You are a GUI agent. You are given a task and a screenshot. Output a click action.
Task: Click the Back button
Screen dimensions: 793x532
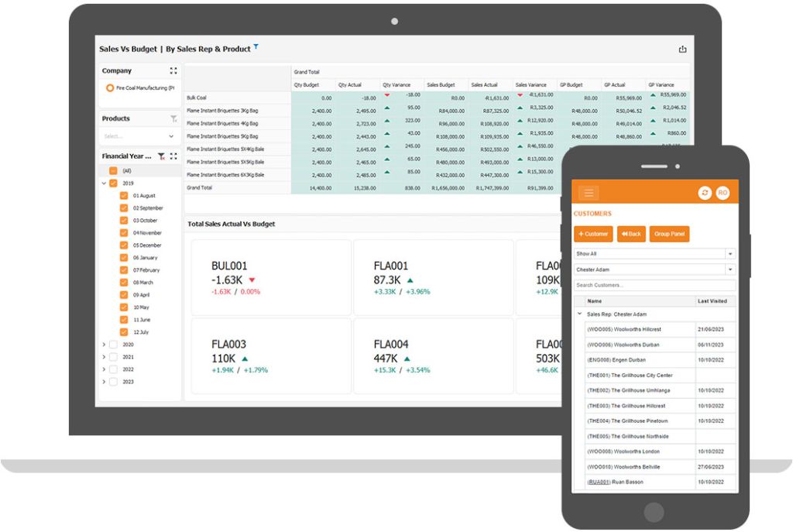tap(631, 234)
